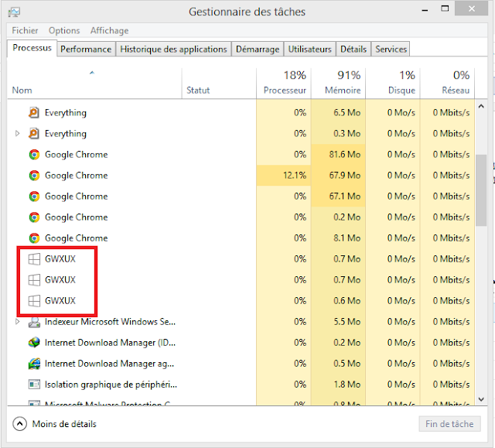Select the Chrome icon with 67.1 Mo memory

(x=34, y=197)
